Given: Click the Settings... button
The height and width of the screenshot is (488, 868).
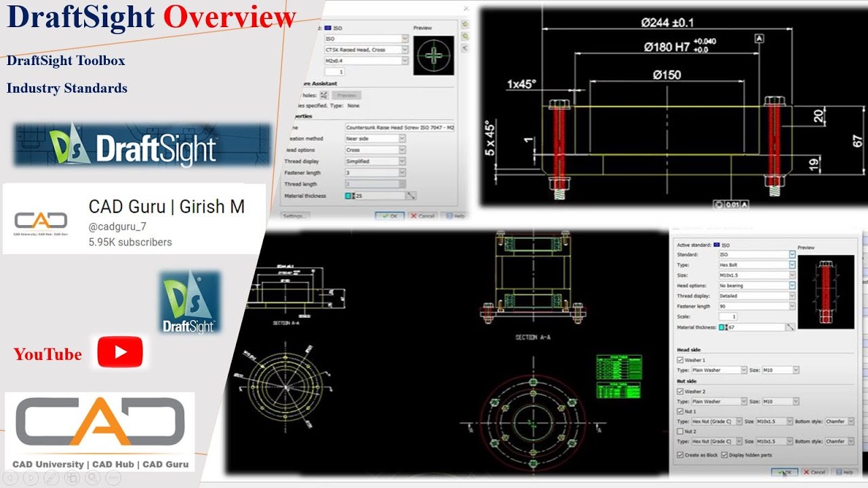Looking at the screenshot, I should 296,216.
